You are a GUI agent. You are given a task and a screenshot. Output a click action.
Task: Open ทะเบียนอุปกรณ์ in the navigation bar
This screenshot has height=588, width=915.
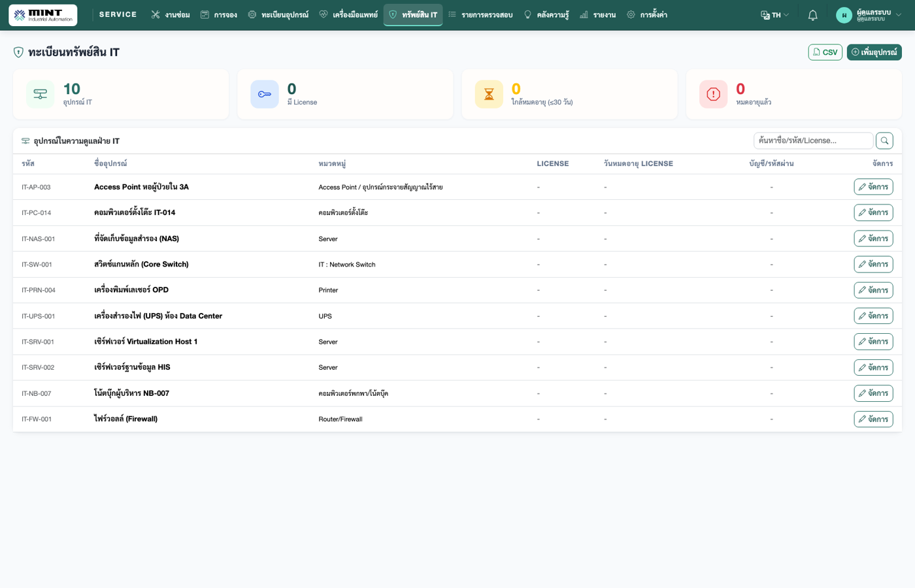[x=278, y=15]
